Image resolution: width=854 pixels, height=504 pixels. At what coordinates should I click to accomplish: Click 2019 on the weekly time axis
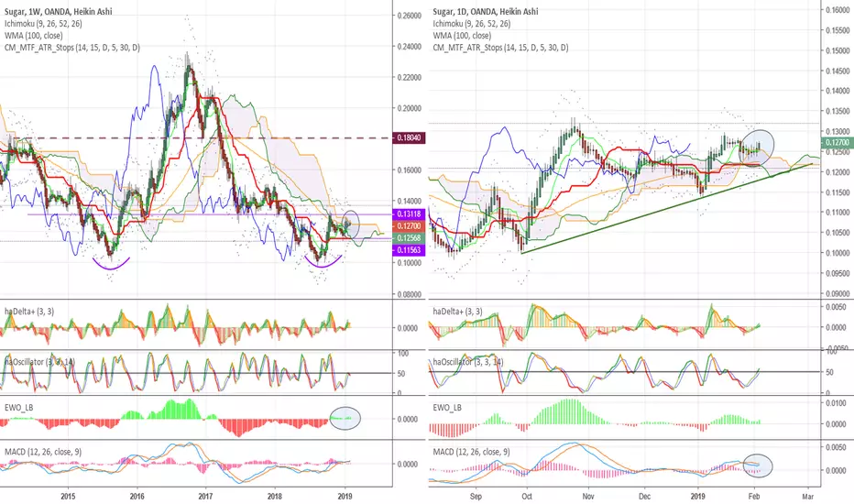(x=345, y=497)
